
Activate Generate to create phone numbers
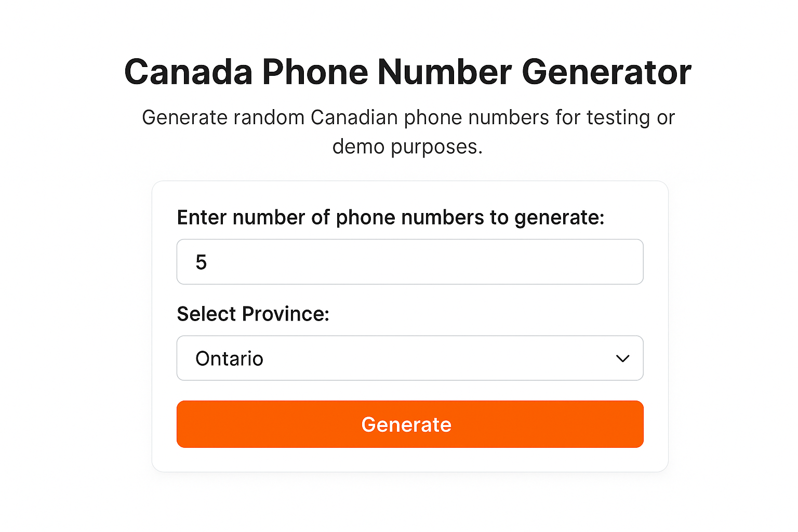pos(410,424)
